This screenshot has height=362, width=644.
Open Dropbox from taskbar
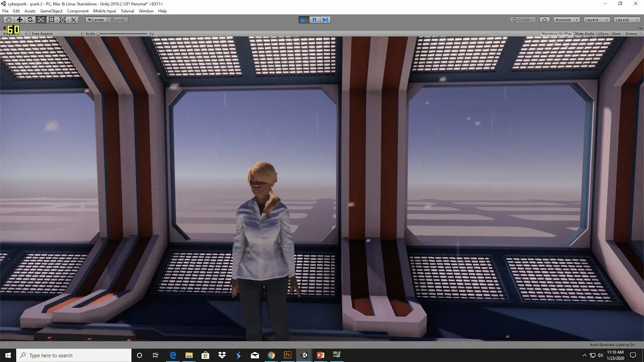[x=222, y=355]
